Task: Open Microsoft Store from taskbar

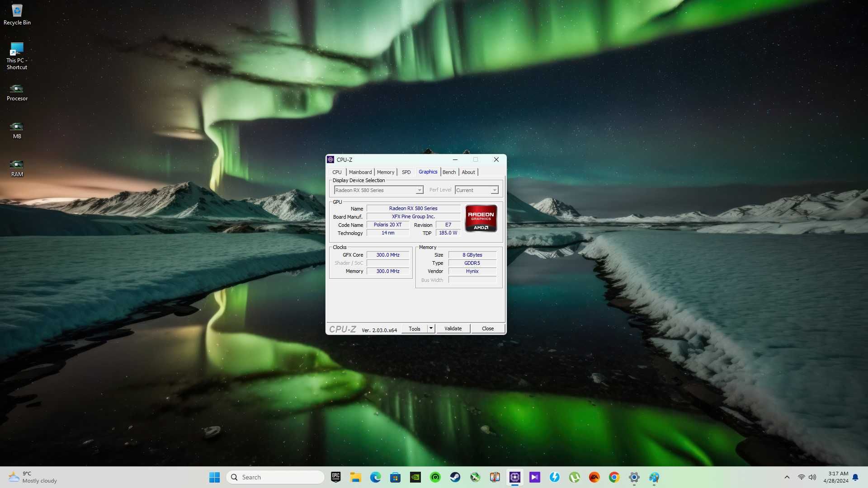Action: point(395,477)
